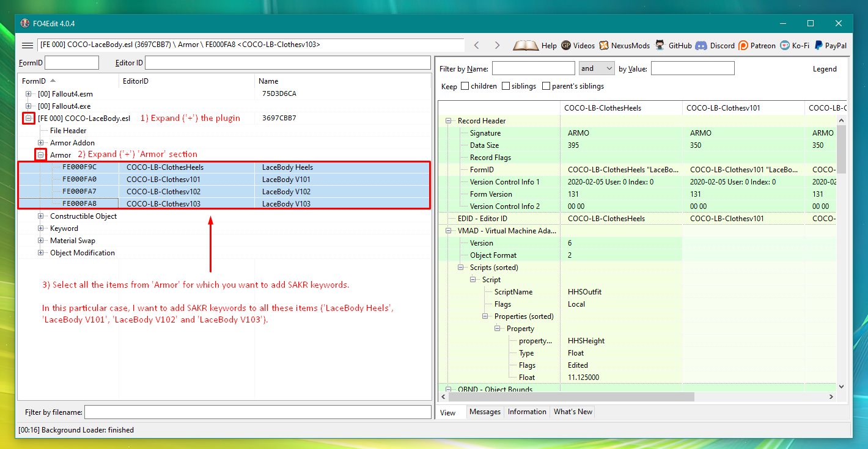Switch to the Messages tab

pos(485,412)
